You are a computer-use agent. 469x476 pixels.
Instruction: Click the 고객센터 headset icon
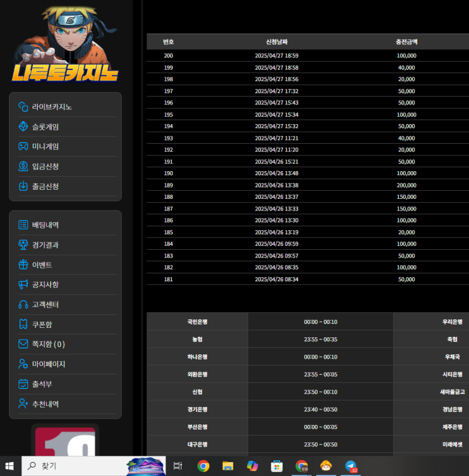(x=23, y=304)
